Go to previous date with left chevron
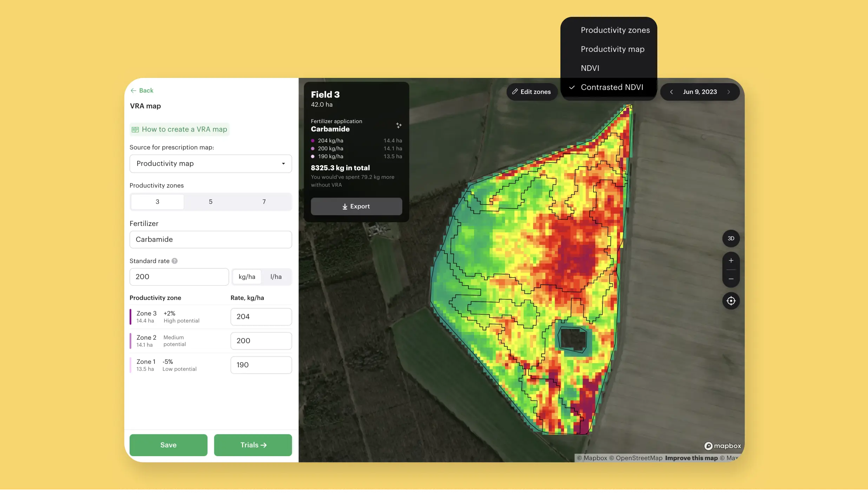 point(671,92)
